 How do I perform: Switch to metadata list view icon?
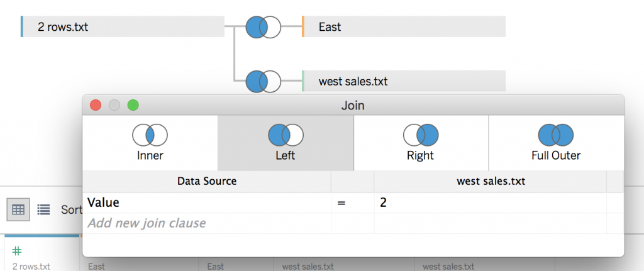[43, 210]
